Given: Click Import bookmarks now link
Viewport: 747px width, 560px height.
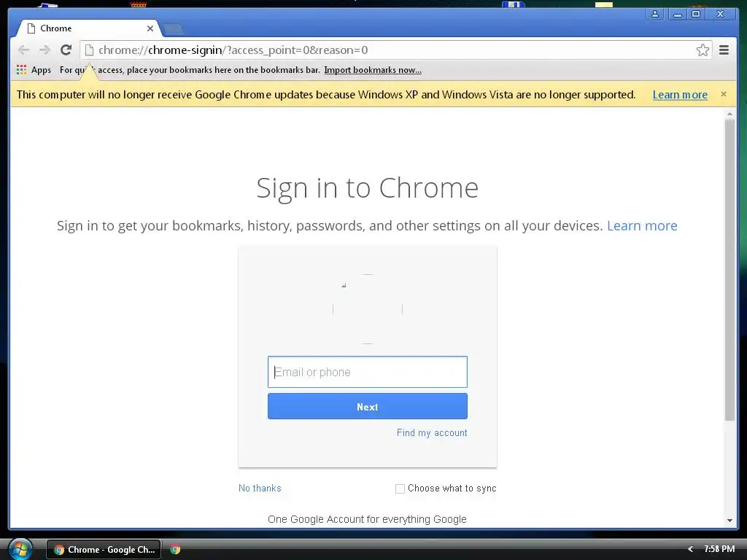Looking at the screenshot, I should point(373,70).
